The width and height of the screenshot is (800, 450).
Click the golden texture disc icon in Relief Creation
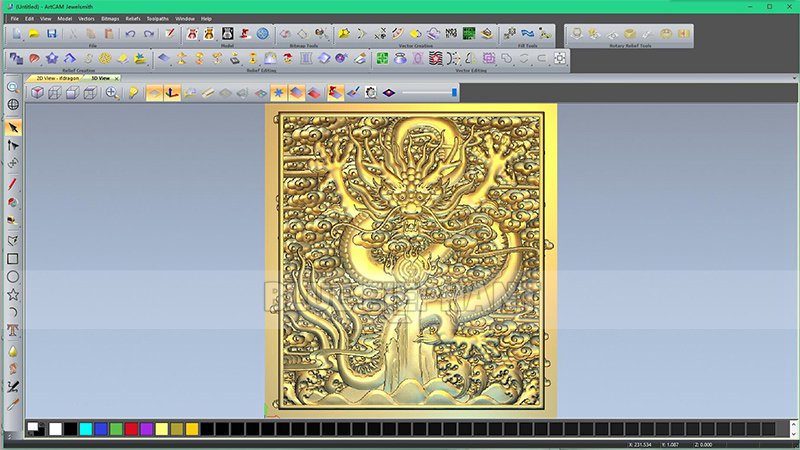pos(105,58)
